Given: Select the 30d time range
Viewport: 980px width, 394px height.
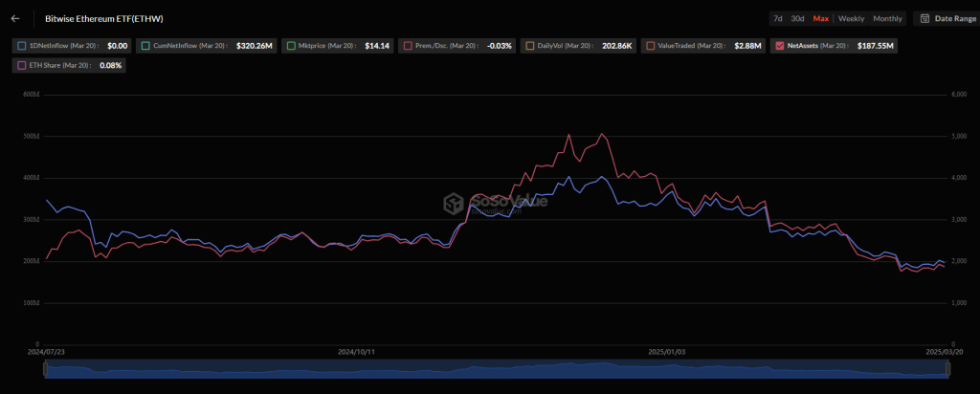Looking at the screenshot, I should (797, 19).
